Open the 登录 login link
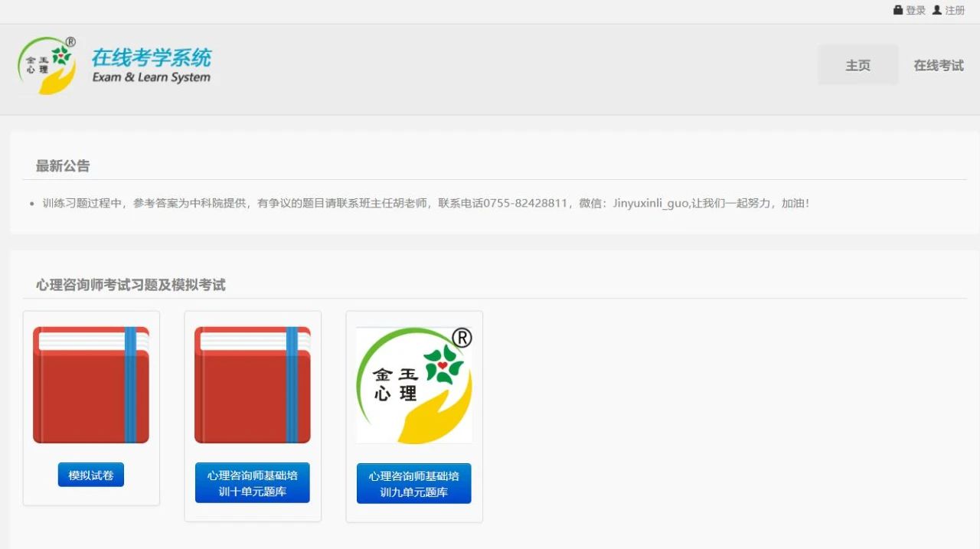This screenshot has height=549, width=980. pos(916,10)
